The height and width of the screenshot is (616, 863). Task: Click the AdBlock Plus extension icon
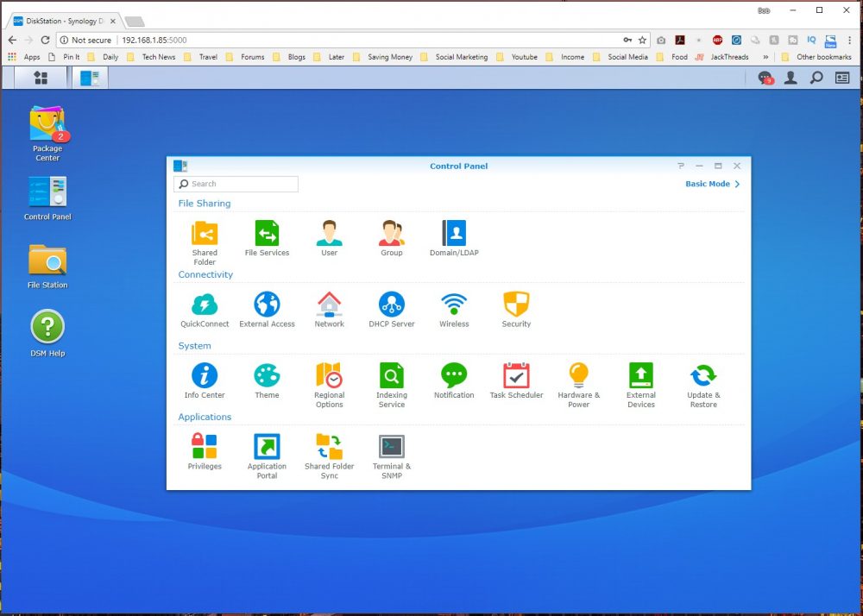tap(717, 41)
